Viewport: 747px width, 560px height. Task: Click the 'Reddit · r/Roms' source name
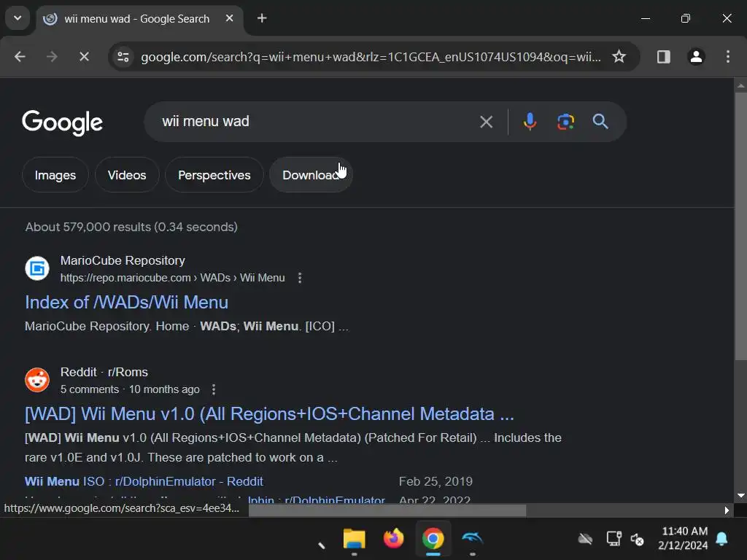click(x=104, y=372)
